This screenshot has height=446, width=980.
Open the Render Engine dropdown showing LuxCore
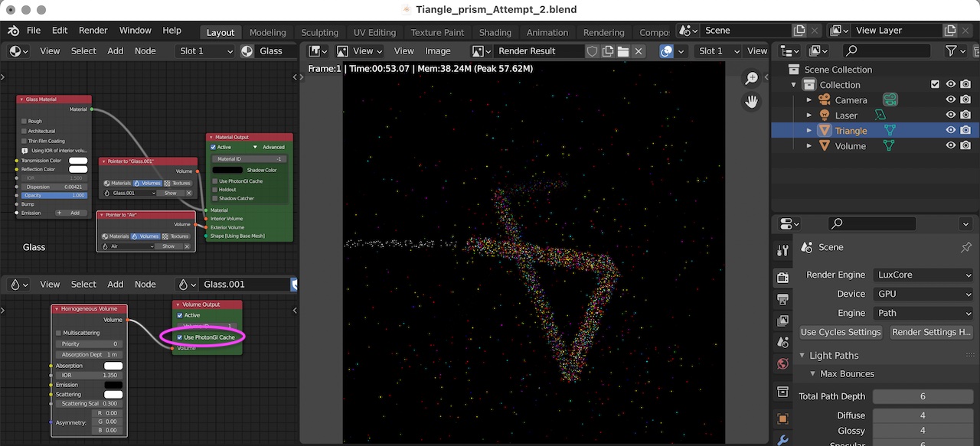pyautogui.click(x=923, y=275)
